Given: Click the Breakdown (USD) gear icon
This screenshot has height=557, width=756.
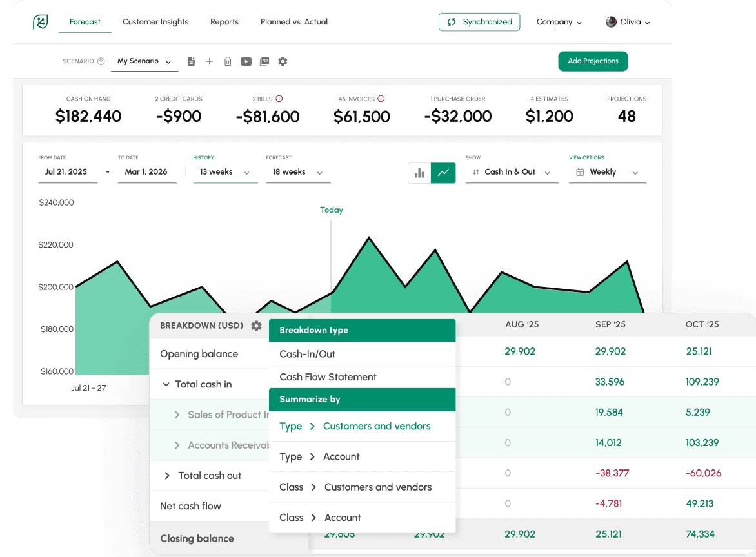Looking at the screenshot, I should (x=256, y=326).
